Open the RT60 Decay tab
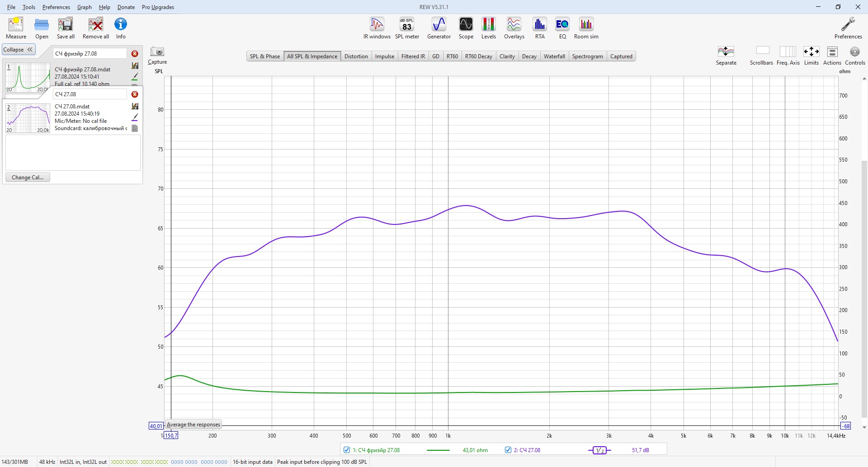 click(479, 56)
